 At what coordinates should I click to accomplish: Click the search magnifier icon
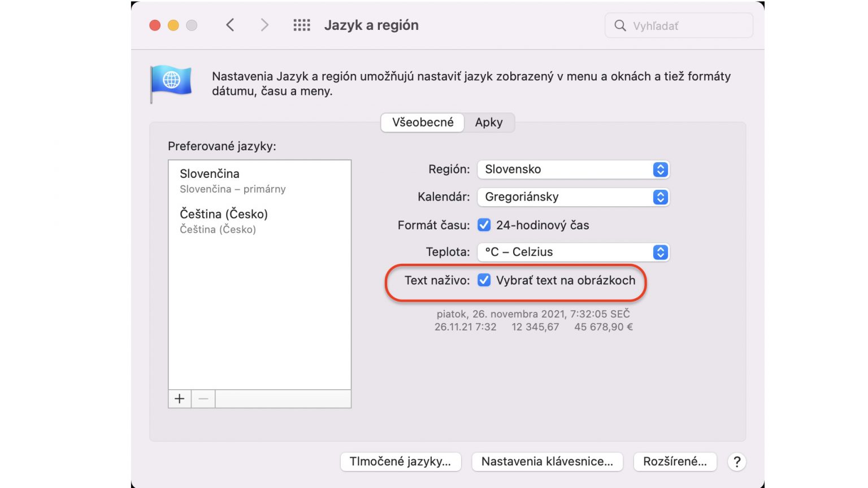[x=620, y=25]
